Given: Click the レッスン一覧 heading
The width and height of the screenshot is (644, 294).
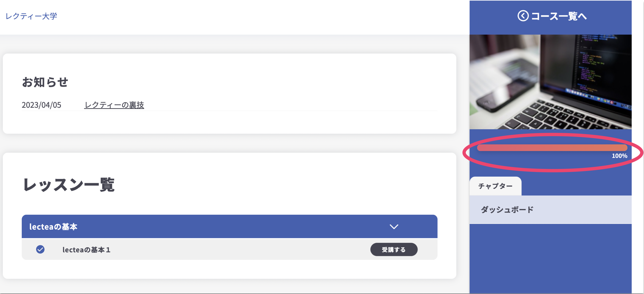Looking at the screenshot, I should 68,185.
